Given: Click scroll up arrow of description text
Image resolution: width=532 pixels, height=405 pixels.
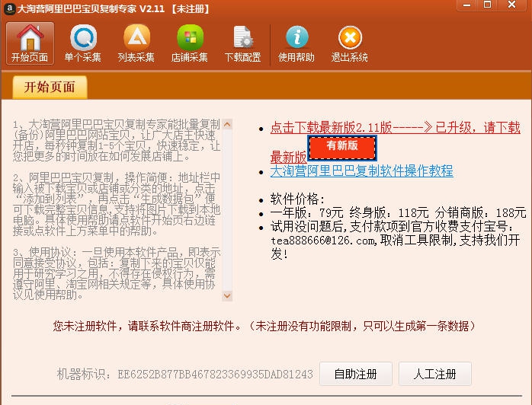Looking at the screenshot, I should pos(227,124).
